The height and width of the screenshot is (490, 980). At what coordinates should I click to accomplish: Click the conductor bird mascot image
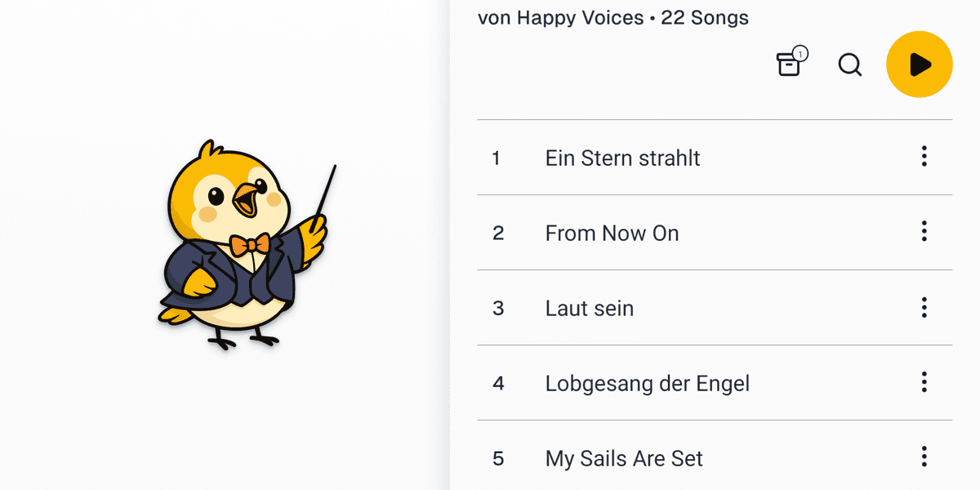[245, 245]
